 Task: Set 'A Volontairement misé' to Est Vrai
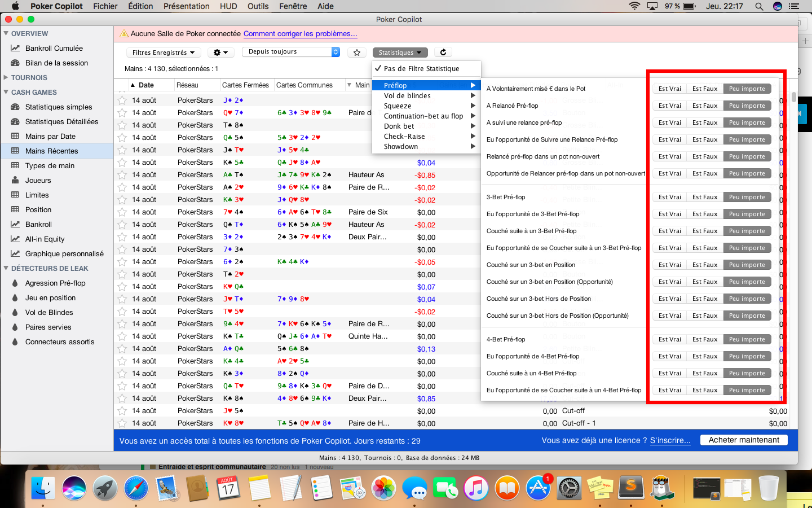pos(669,89)
